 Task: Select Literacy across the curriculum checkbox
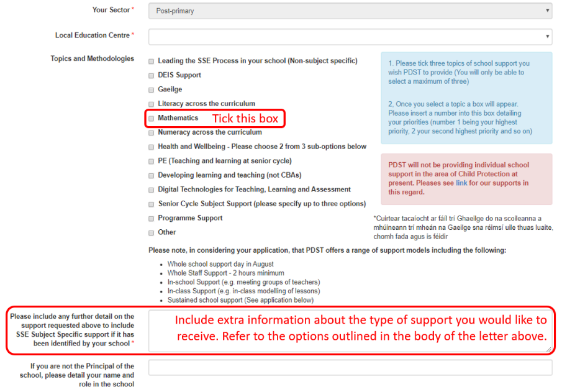[x=152, y=104]
